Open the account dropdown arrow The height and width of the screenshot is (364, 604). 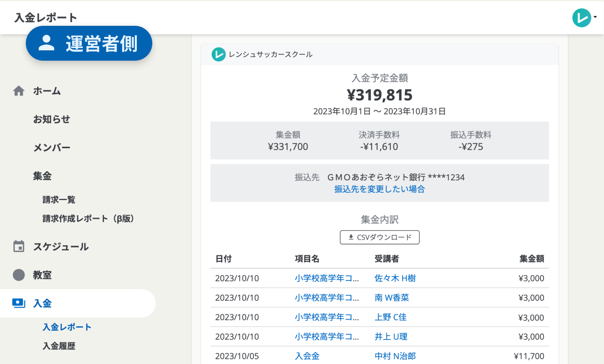[x=595, y=17]
